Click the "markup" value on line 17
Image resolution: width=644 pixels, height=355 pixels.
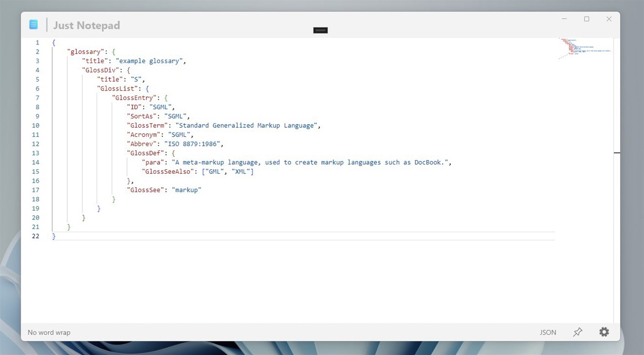pos(187,189)
